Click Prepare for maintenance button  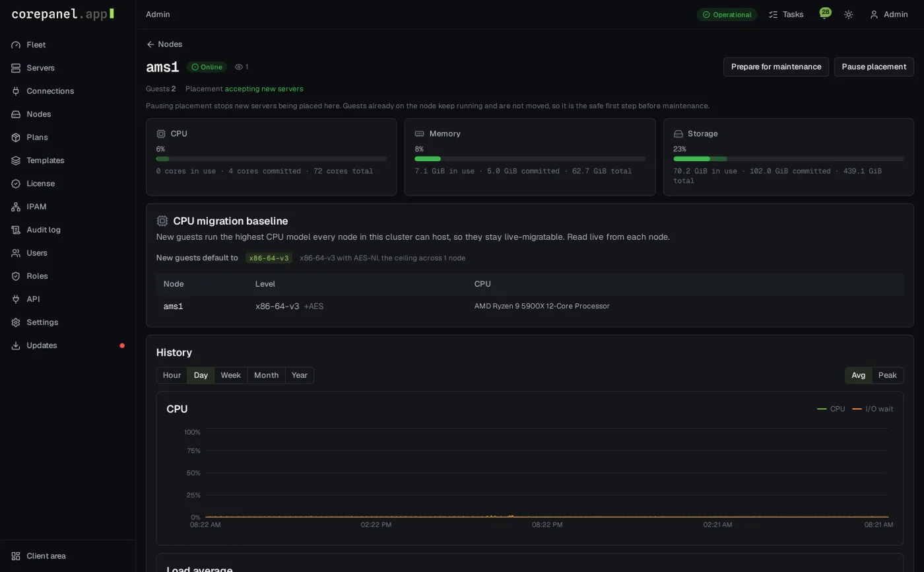[776, 67]
